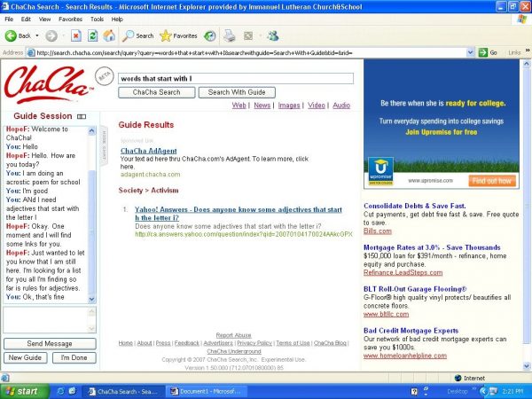The height and width of the screenshot is (399, 532).
Task: Expand the address bar dropdown
Action: (470, 52)
